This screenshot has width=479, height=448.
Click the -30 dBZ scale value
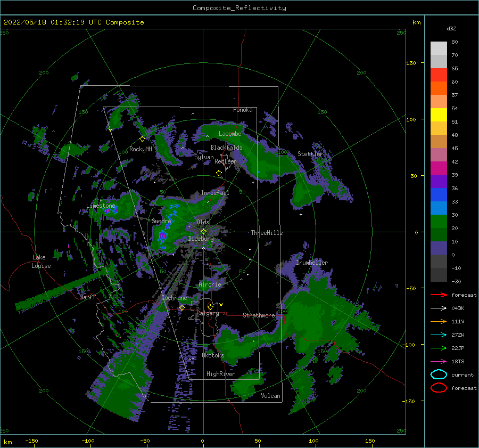coord(457,281)
